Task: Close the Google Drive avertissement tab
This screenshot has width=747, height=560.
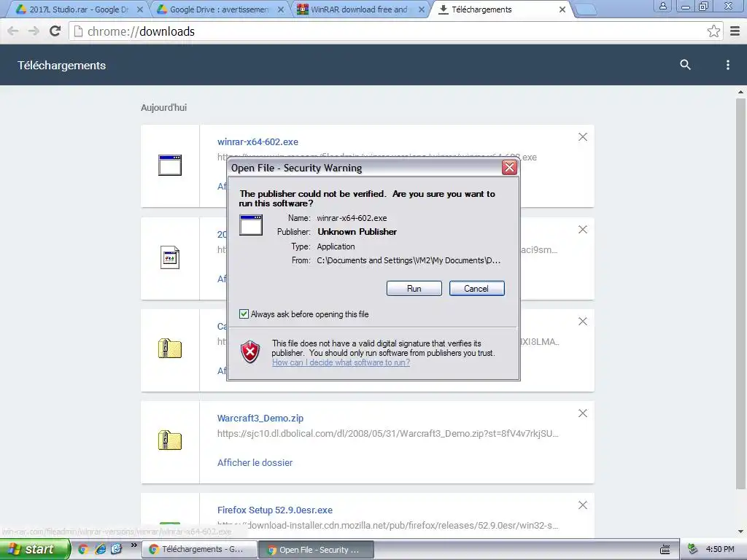Action: [x=281, y=9]
